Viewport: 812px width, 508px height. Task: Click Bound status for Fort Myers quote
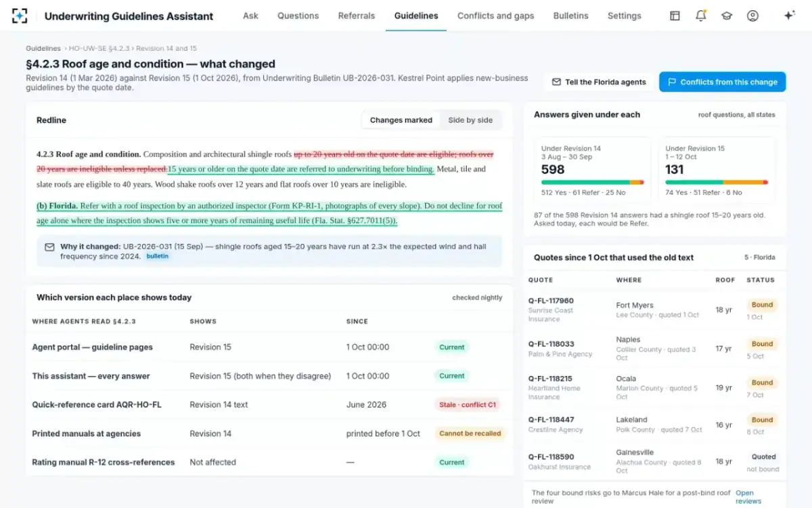[x=762, y=305]
